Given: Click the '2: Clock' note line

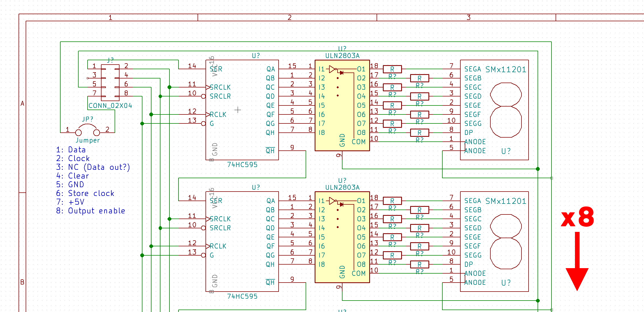Looking at the screenshot, I should pyautogui.click(x=73, y=158).
